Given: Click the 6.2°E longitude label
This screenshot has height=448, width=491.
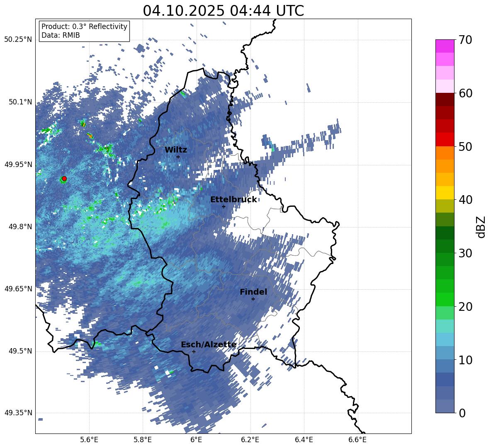Looking at the screenshot, I should tap(250, 440).
